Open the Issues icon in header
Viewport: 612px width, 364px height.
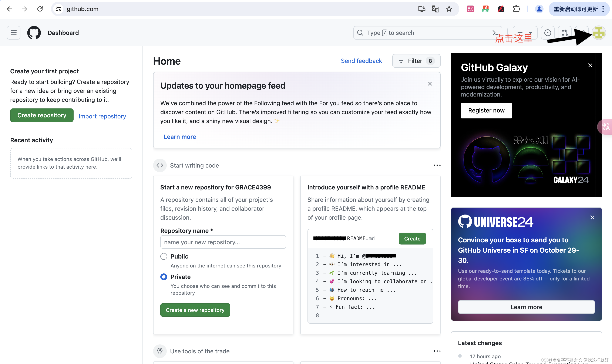tap(548, 33)
